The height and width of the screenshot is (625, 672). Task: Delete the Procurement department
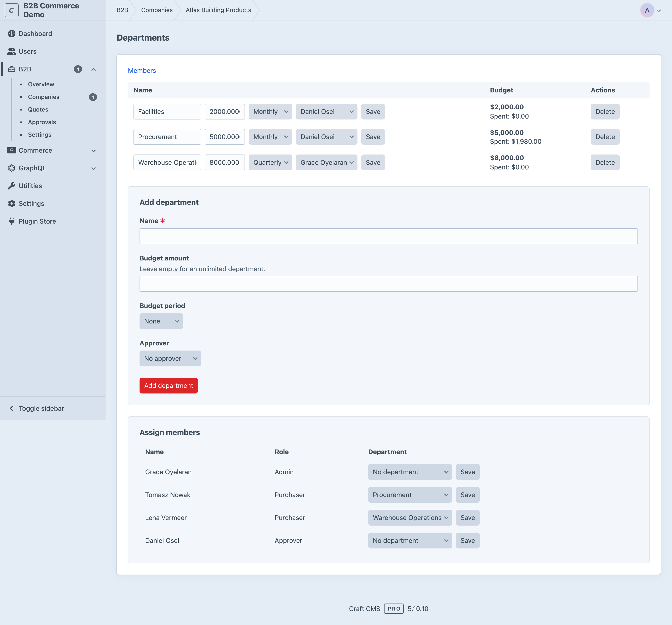(605, 137)
